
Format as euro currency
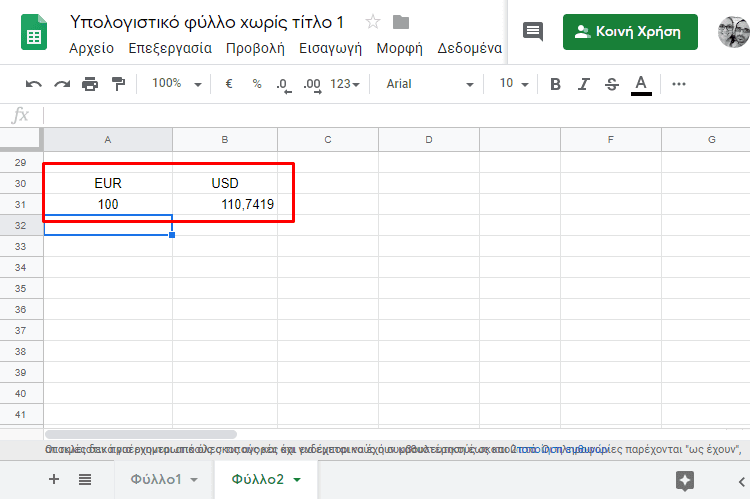tap(229, 84)
